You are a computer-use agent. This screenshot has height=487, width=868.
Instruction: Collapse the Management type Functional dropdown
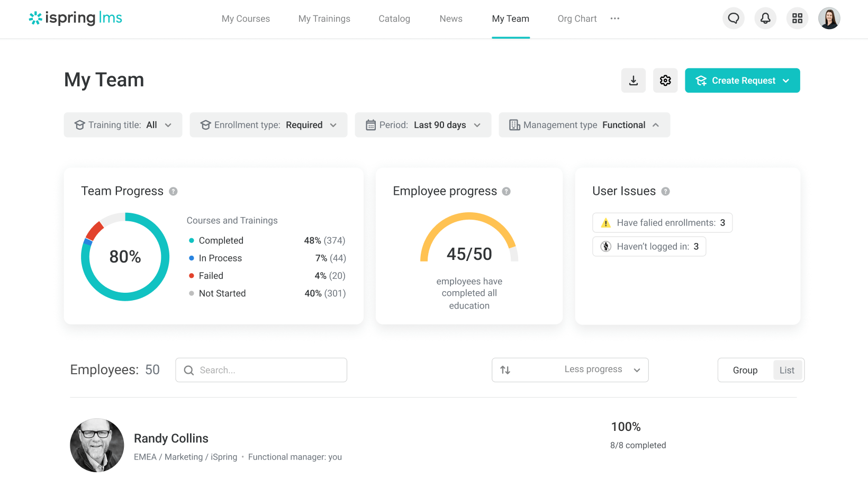pos(585,125)
